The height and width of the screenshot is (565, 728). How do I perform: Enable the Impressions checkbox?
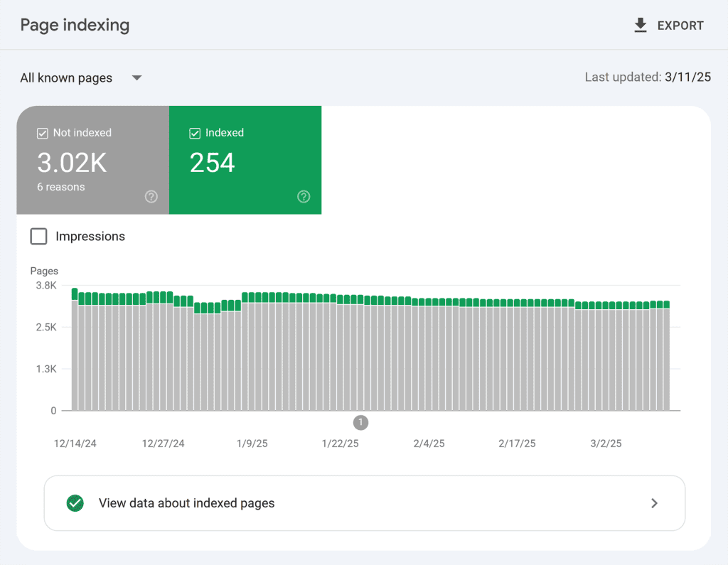coord(38,236)
